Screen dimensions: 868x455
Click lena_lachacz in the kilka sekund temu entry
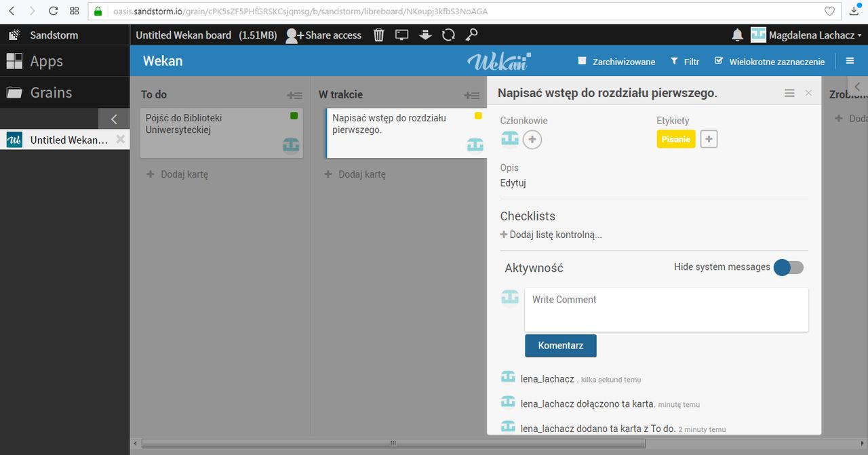(x=547, y=379)
